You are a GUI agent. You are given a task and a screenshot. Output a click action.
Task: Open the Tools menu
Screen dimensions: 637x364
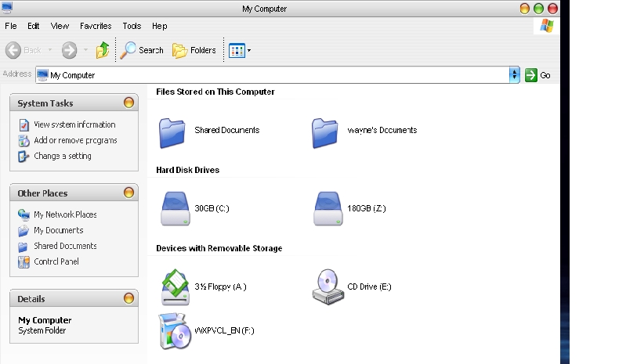[x=132, y=26]
